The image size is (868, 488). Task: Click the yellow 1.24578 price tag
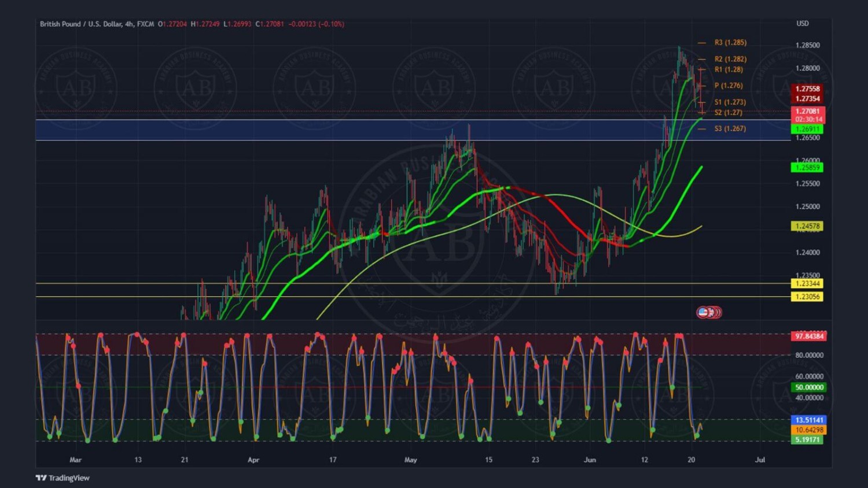point(807,226)
